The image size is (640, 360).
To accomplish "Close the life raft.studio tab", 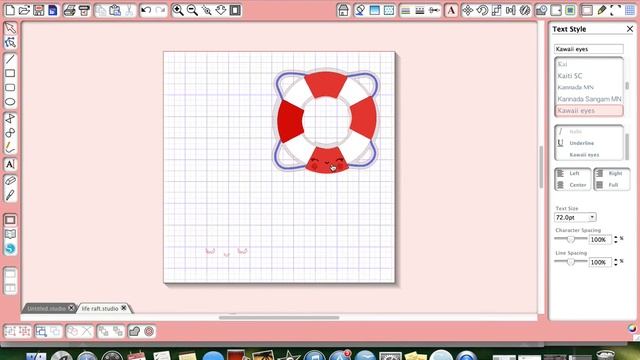I will [124, 308].
